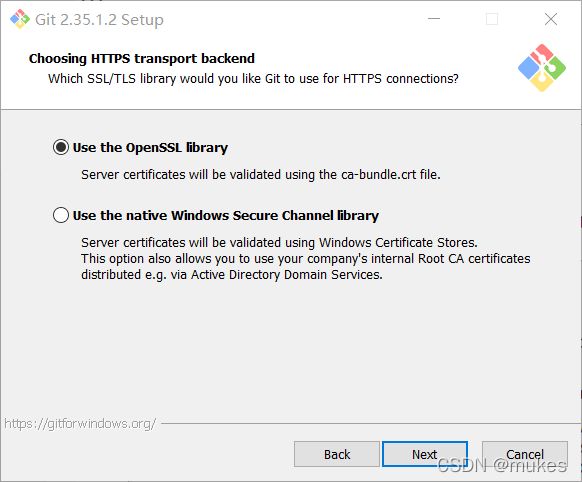Click the Active Directory Domain Services line
The width and height of the screenshot is (582, 482).
click(232, 275)
